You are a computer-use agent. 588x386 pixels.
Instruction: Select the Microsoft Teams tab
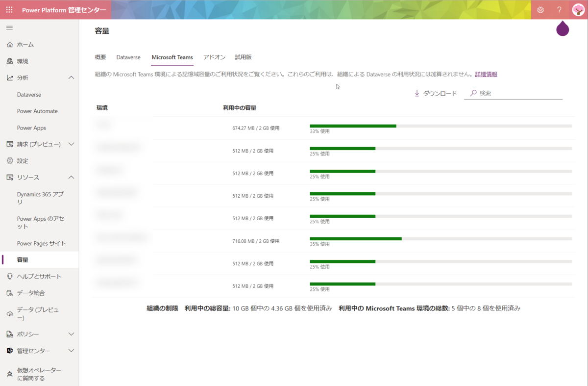point(172,57)
